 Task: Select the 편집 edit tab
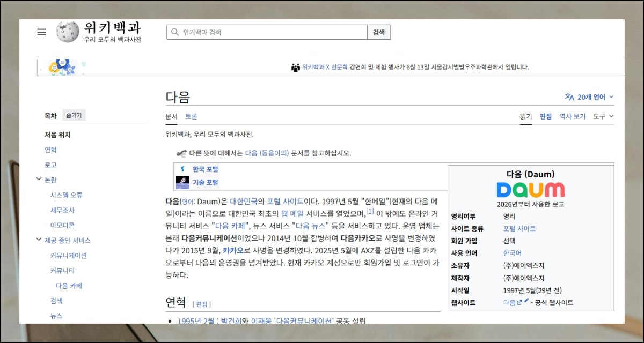click(x=546, y=116)
